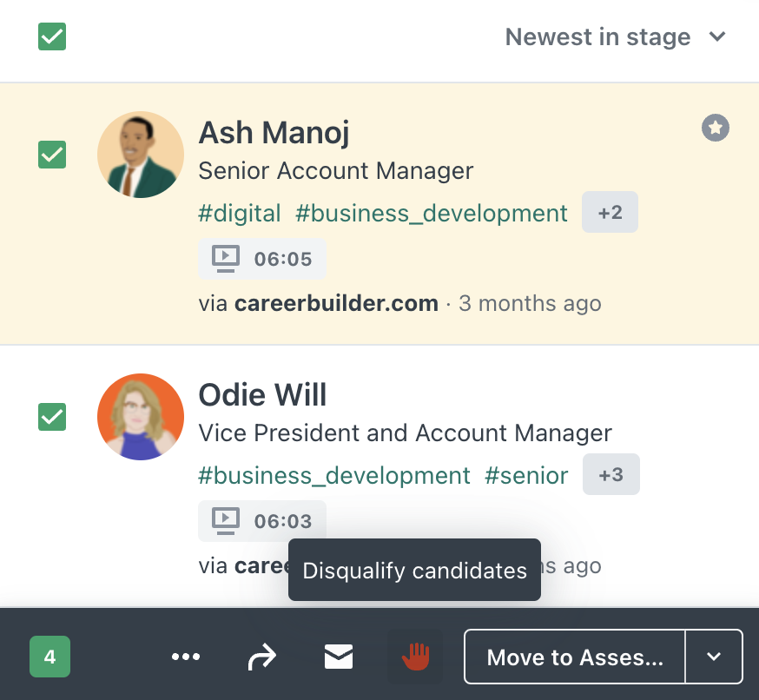Star Ash Manoj as a favorite
The image size is (759, 700).
715,128
